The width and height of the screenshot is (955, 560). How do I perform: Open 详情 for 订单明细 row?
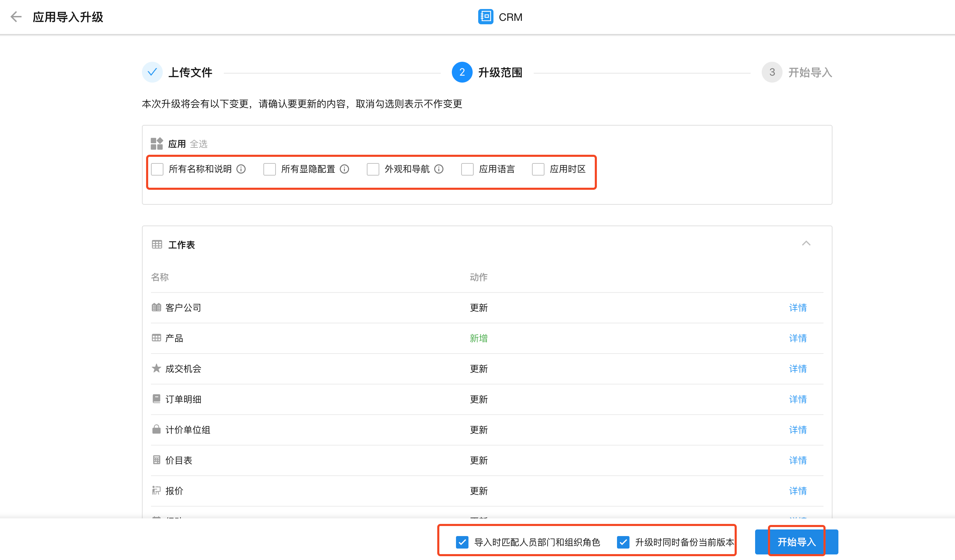coord(798,399)
